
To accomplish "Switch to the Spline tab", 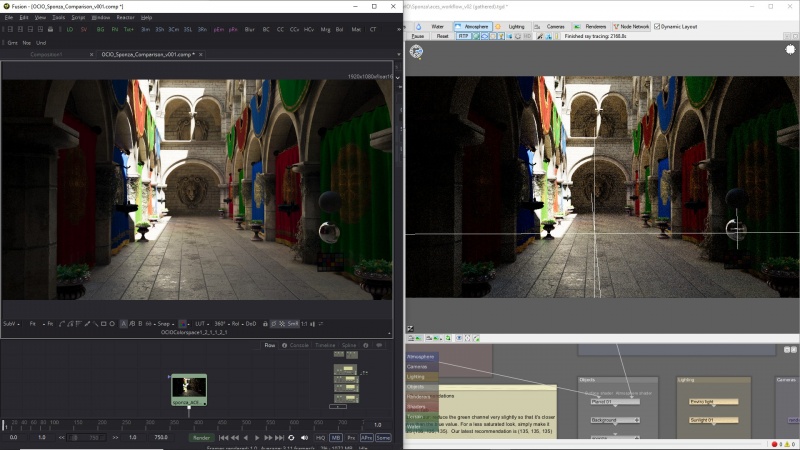I will pos(349,345).
